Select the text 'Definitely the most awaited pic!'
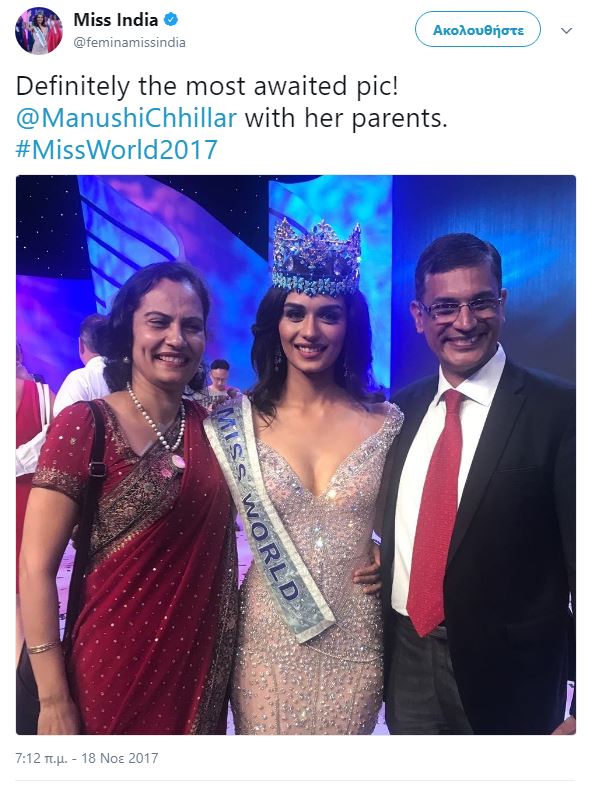601x787 pixels. click(207, 87)
